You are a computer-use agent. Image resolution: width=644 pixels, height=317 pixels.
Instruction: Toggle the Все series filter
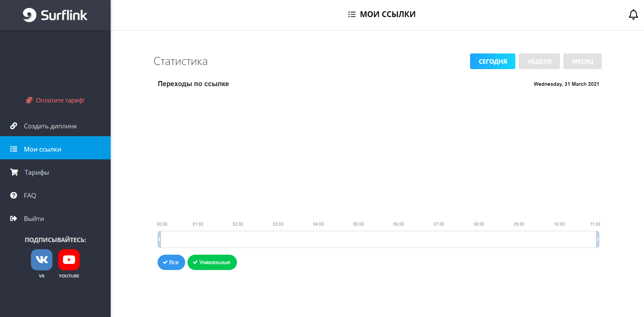171,262
